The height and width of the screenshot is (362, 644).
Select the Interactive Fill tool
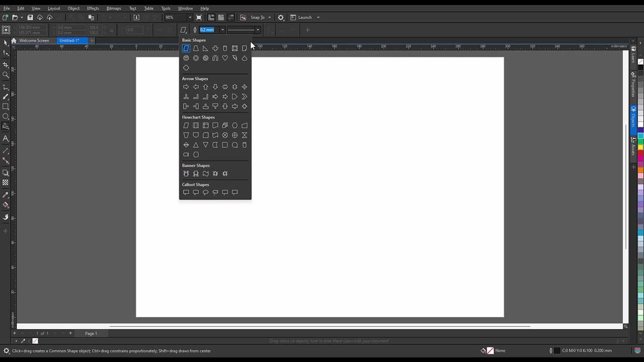click(6, 205)
